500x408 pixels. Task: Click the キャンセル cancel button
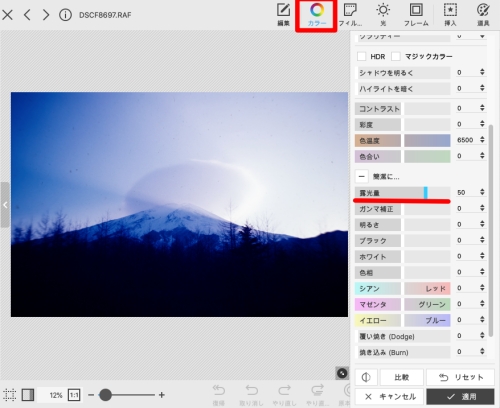click(x=389, y=397)
